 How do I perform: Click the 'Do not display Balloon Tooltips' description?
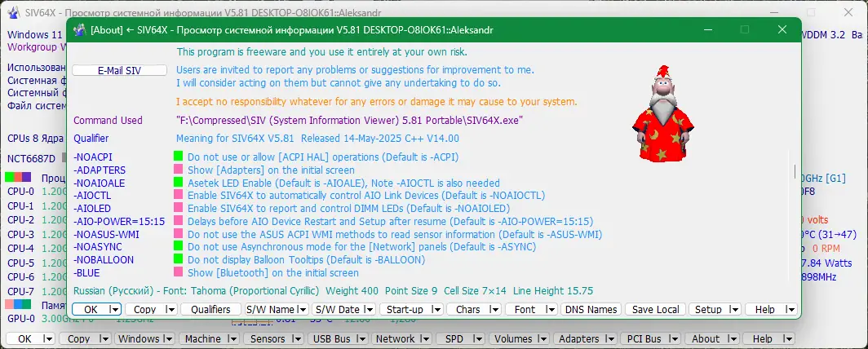tap(306, 259)
